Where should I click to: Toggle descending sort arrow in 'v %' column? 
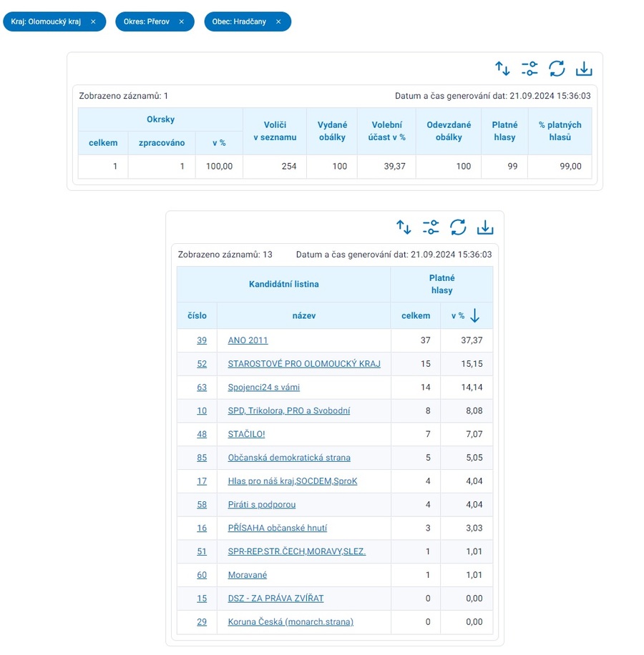(x=475, y=316)
